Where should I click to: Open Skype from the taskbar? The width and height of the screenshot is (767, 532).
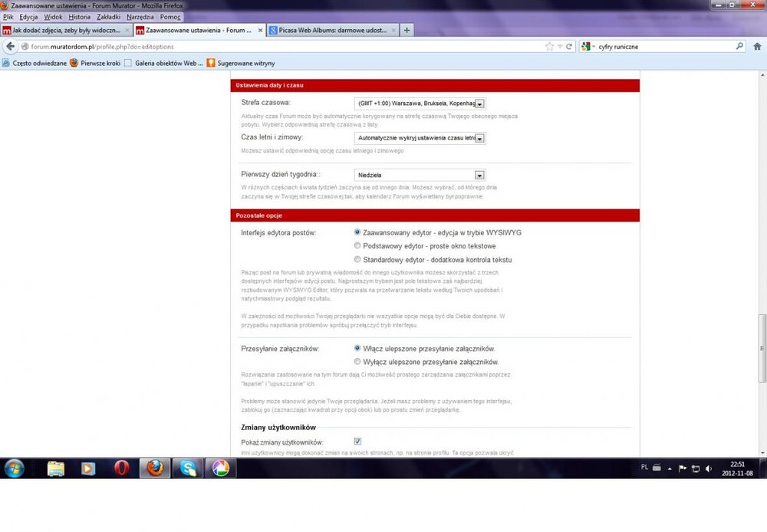coord(186,468)
